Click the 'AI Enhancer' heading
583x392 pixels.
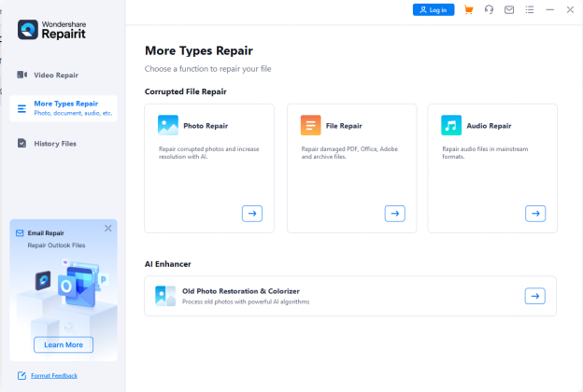[x=167, y=264]
